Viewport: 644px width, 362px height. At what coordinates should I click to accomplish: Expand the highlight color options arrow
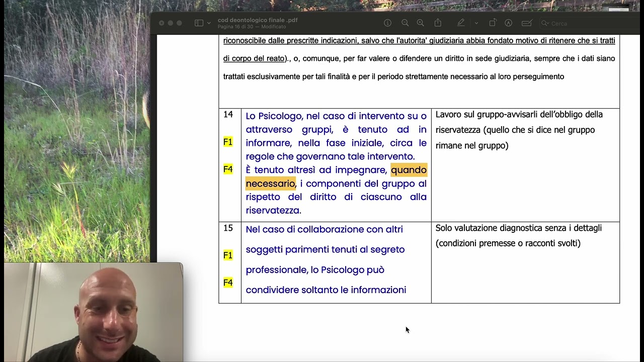(476, 23)
